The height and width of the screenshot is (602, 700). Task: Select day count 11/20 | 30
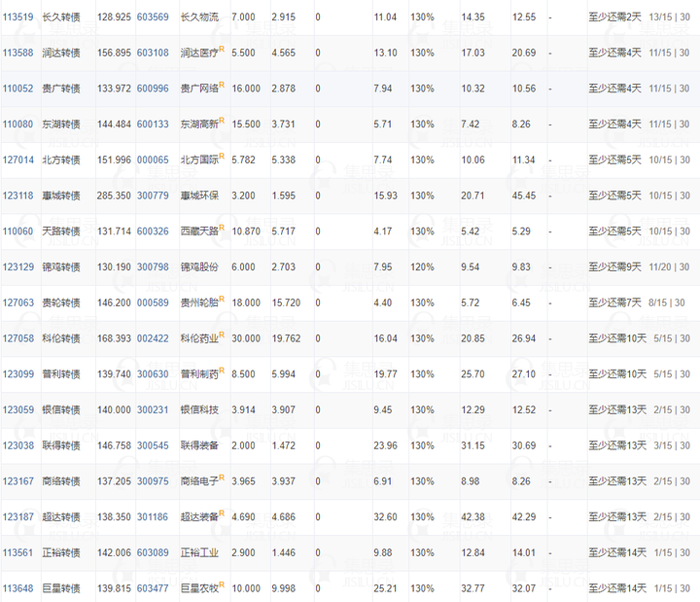[x=669, y=267]
